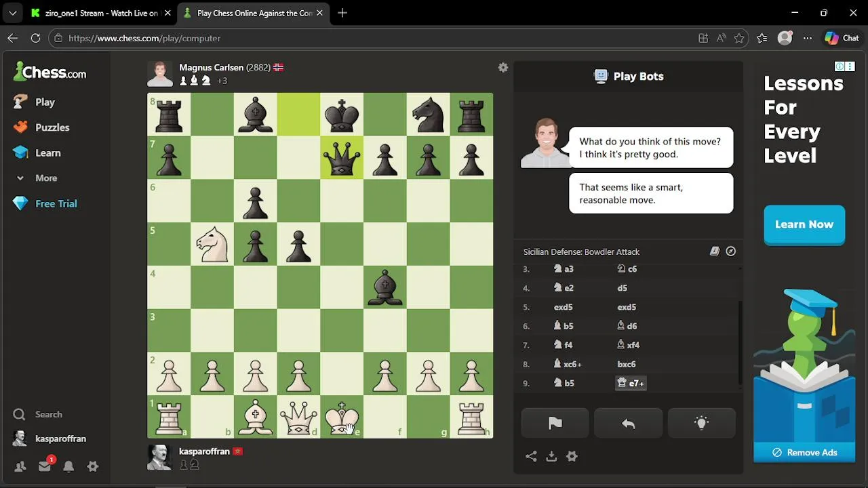This screenshot has width=868, height=488.
Task: Click the Sicilian Defense: Bowdler Attack opening name
Action: [x=581, y=251]
